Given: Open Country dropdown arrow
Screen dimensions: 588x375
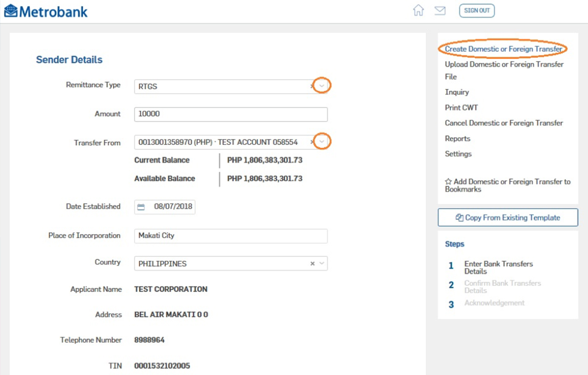Looking at the screenshot, I should point(322,264).
